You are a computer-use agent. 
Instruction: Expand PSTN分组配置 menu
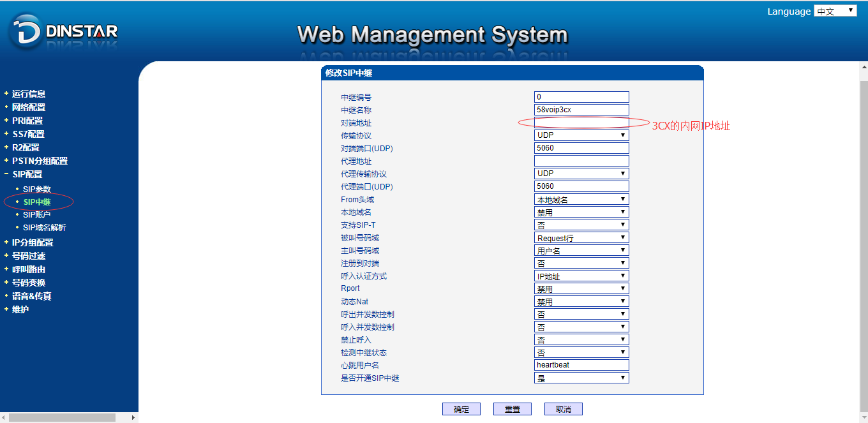click(x=39, y=161)
